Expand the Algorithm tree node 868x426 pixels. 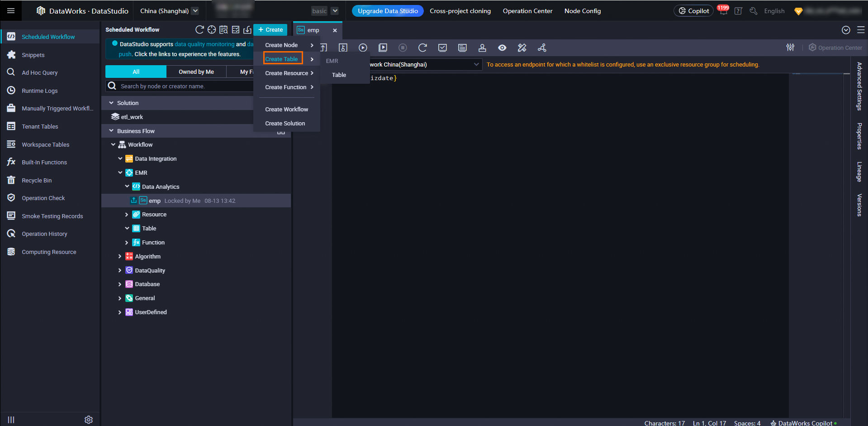coord(120,256)
